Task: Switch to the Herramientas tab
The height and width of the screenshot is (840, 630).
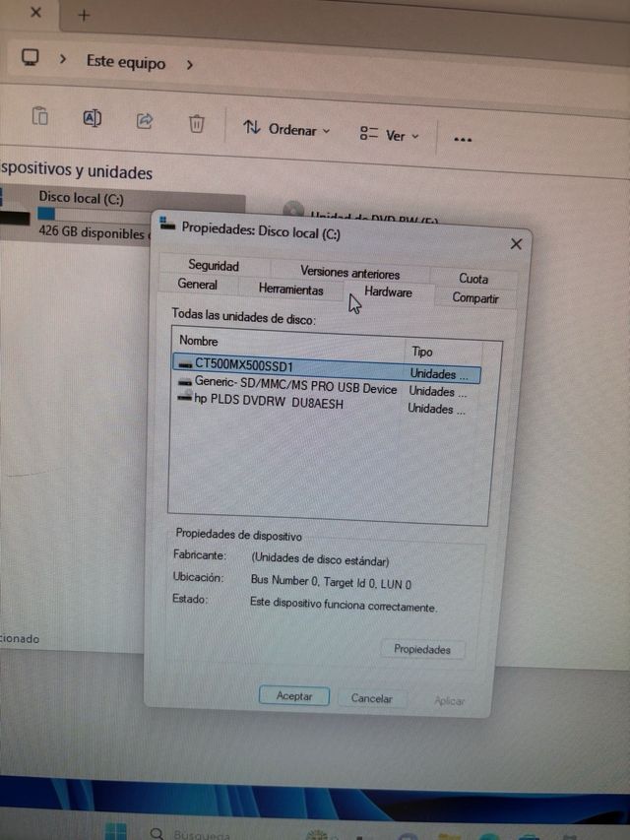Action: [x=291, y=290]
